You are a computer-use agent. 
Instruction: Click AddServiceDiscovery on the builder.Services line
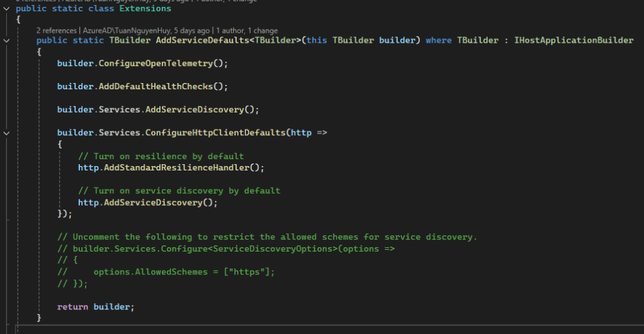point(194,109)
